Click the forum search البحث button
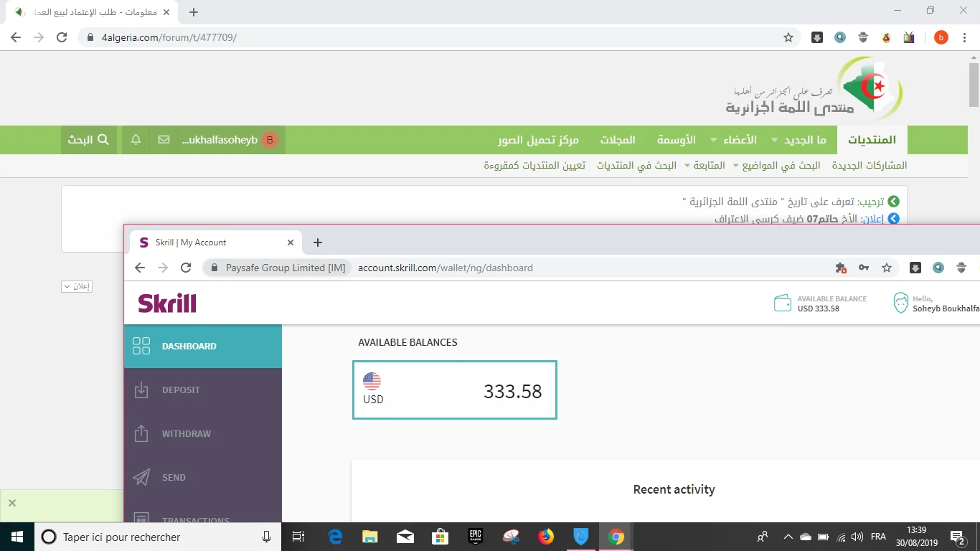 coord(89,140)
